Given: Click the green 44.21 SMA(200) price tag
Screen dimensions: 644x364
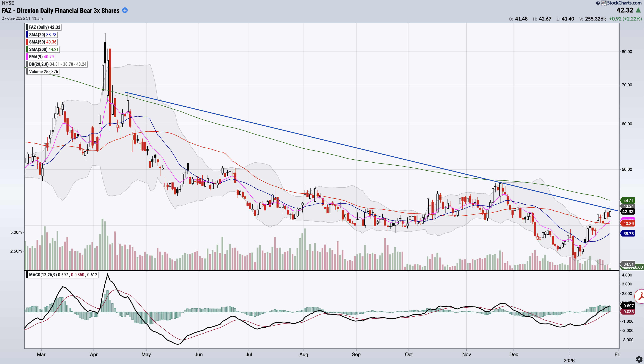Looking at the screenshot, I should pyautogui.click(x=628, y=200).
